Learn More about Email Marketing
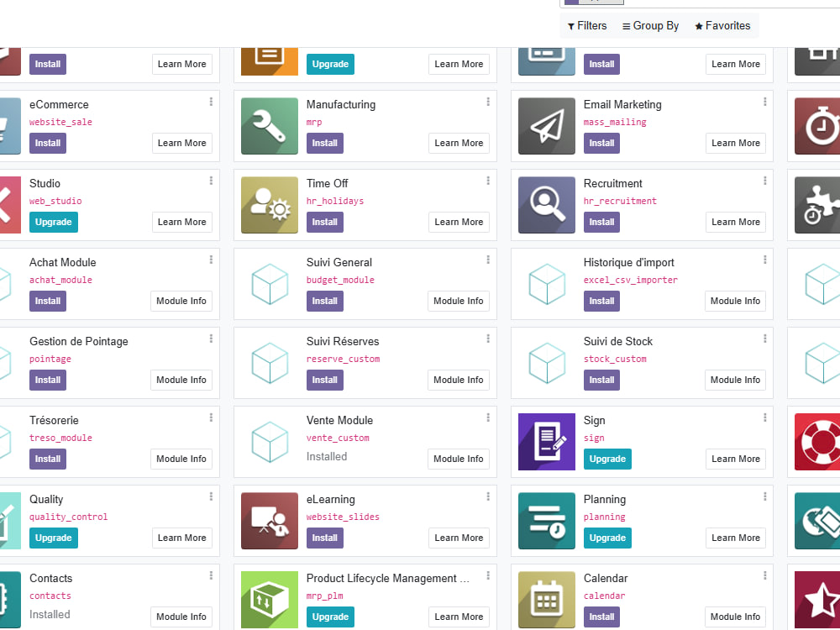This screenshot has height=630, width=840. coord(736,143)
